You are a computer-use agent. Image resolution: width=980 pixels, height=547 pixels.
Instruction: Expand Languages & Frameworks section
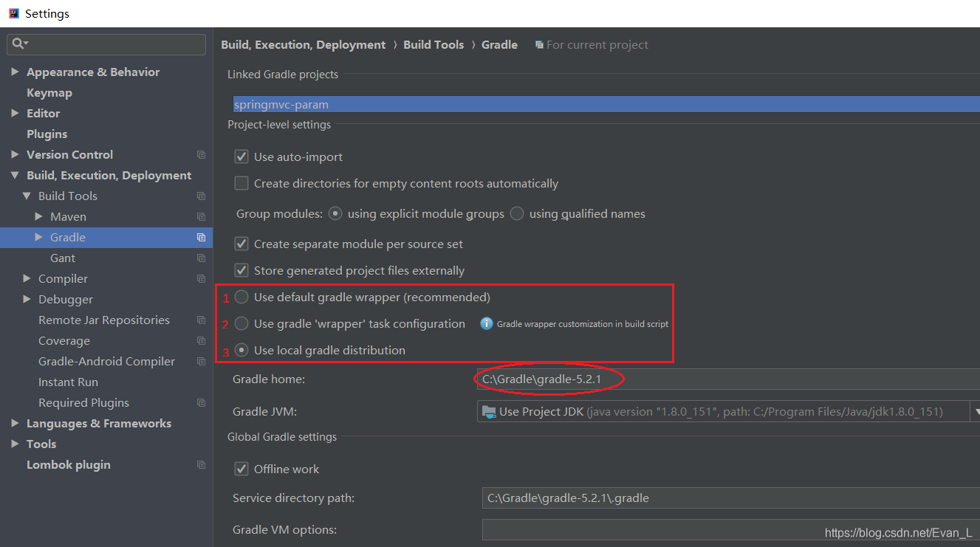[15, 423]
